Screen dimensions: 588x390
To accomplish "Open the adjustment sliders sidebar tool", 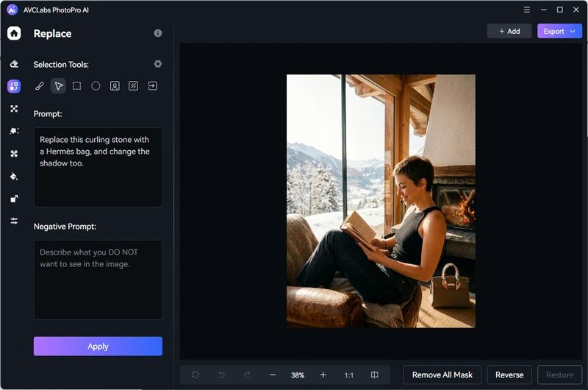I will (x=14, y=221).
